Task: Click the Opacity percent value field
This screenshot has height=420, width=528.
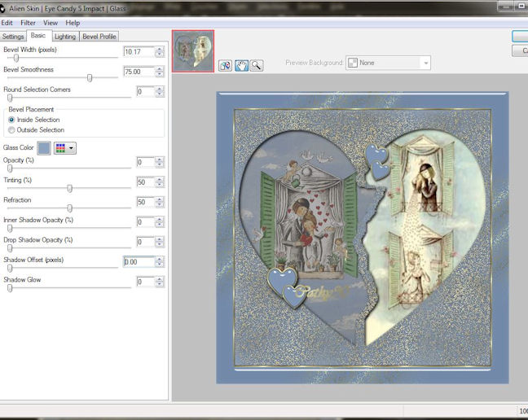Action: click(146, 163)
